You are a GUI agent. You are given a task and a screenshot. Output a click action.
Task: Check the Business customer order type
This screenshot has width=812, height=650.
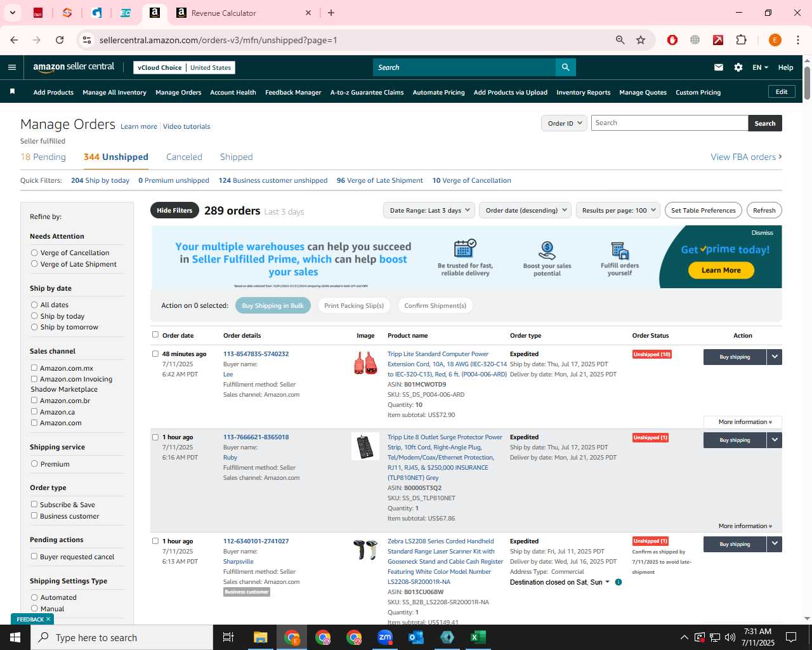tap(34, 515)
